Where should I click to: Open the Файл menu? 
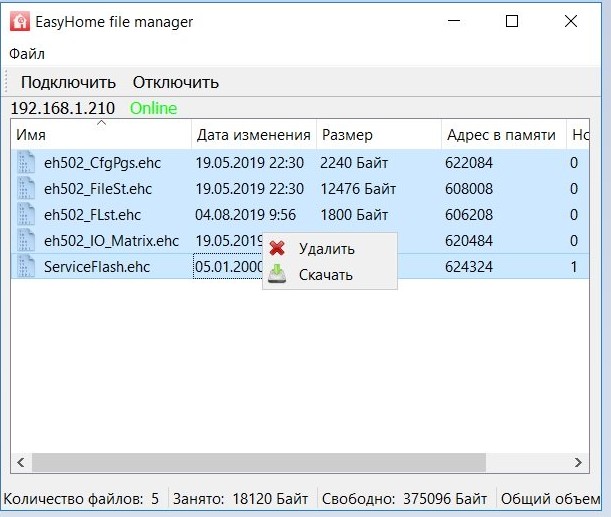(x=27, y=54)
